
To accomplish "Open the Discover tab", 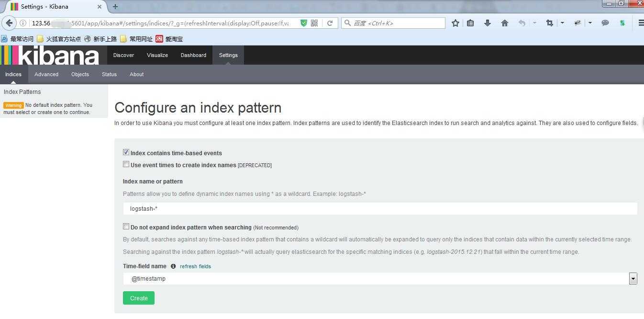I will pos(123,55).
